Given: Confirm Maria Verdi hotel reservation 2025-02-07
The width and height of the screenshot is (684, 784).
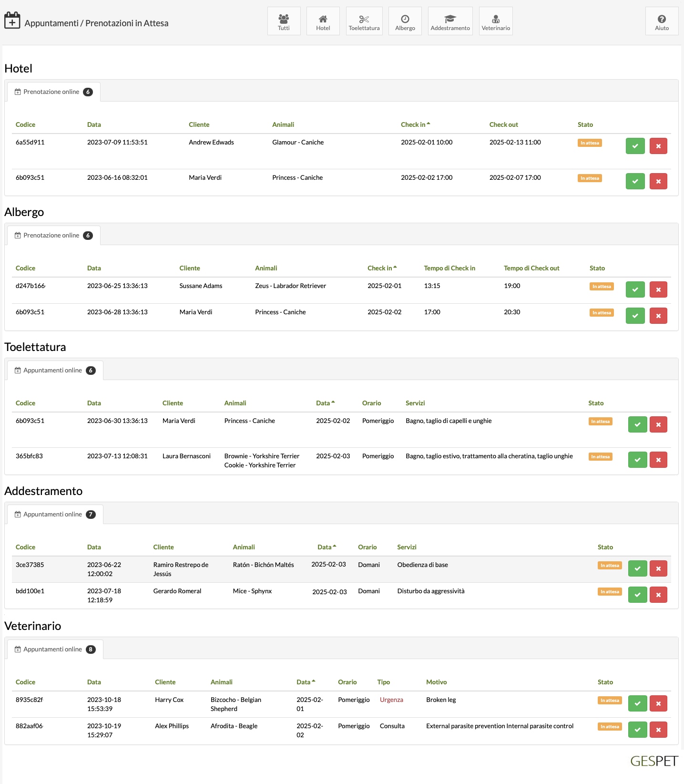Looking at the screenshot, I should pos(635,181).
